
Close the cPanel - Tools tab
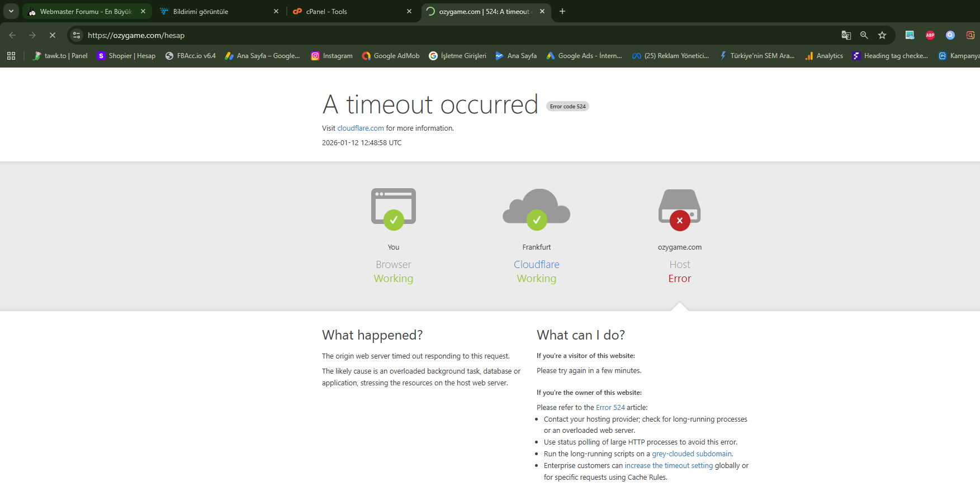[x=409, y=11]
